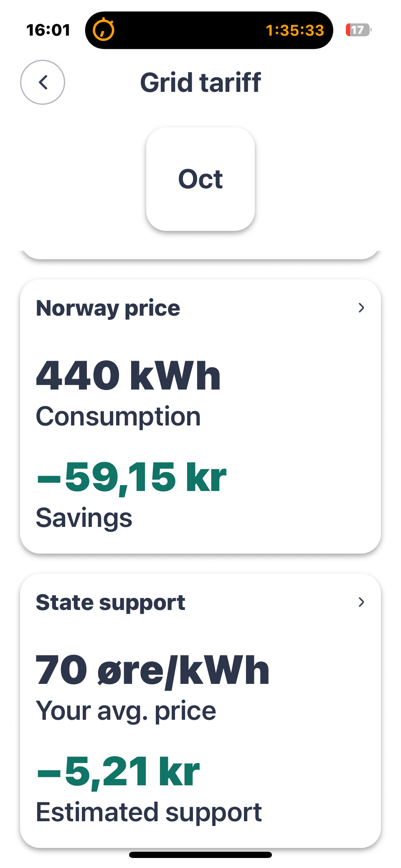Viewport: 401px width, 868px height.
Task: Tap the battery level indicator
Action: pos(358,30)
